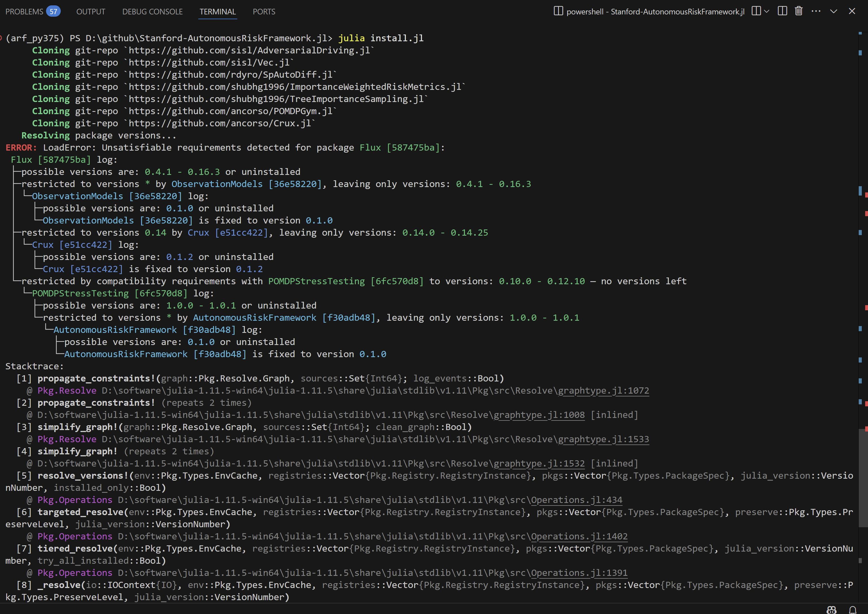
Task: Open the graphtype.jl:1072 file link
Action: coord(603,390)
